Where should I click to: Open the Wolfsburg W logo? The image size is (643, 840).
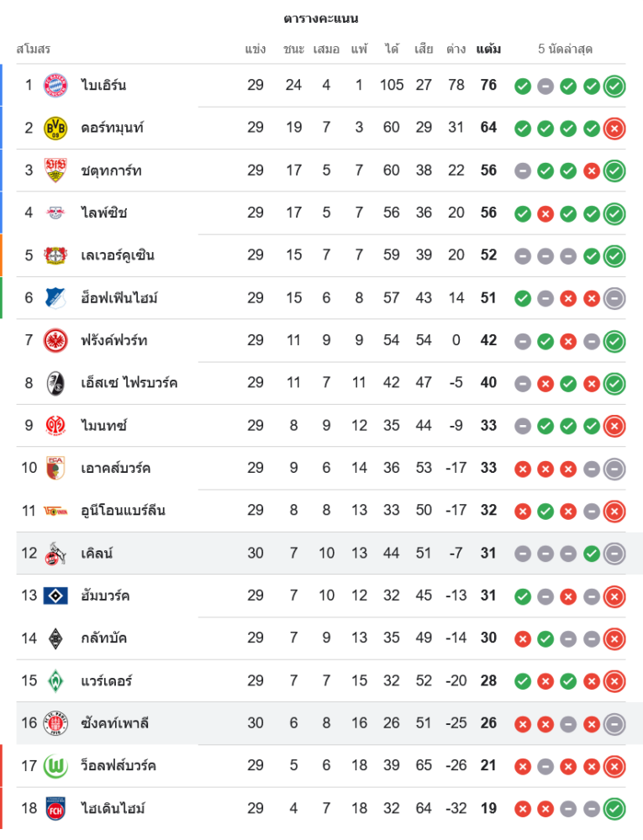(x=55, y=765)
